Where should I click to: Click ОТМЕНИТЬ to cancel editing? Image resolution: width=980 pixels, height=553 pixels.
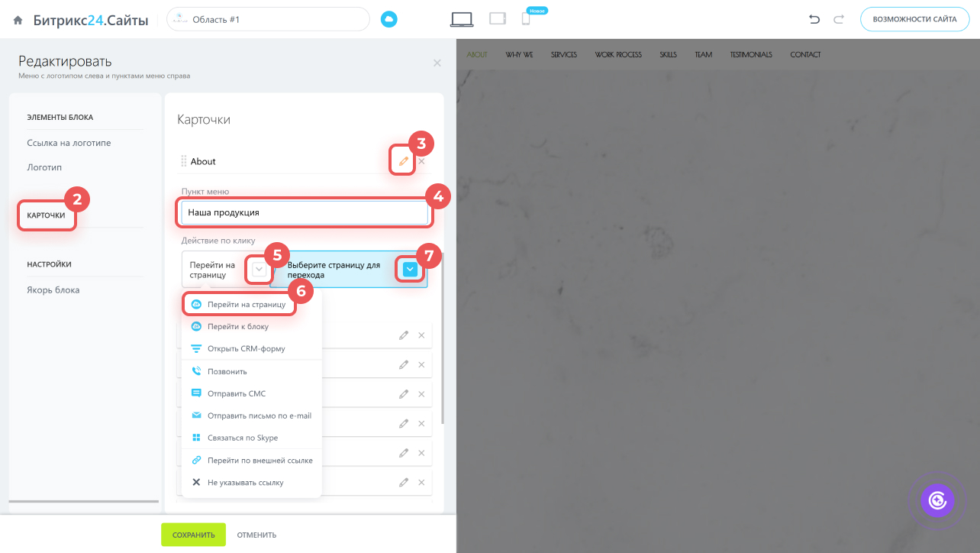256,535
